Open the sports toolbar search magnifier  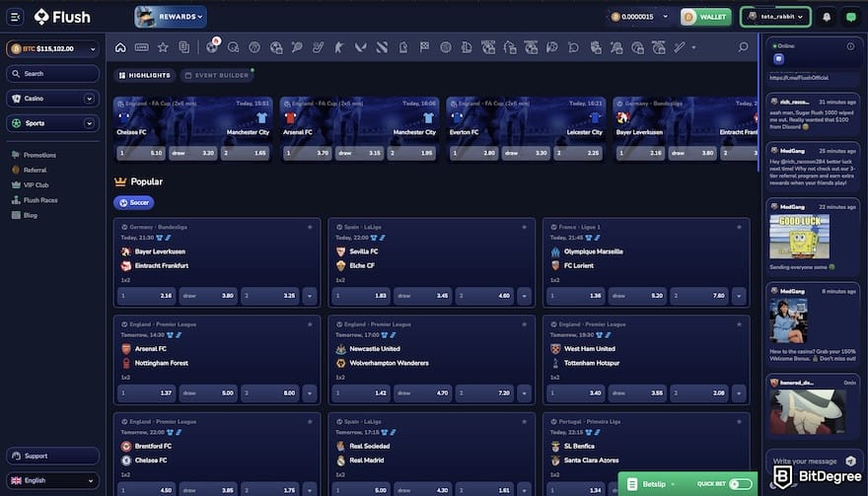(743, 47)
